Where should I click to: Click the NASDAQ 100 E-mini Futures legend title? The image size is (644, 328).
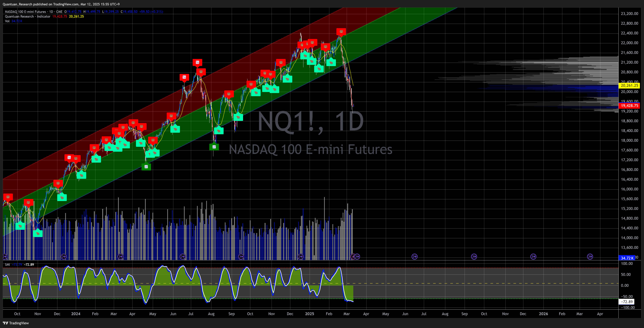pos(25,11)
